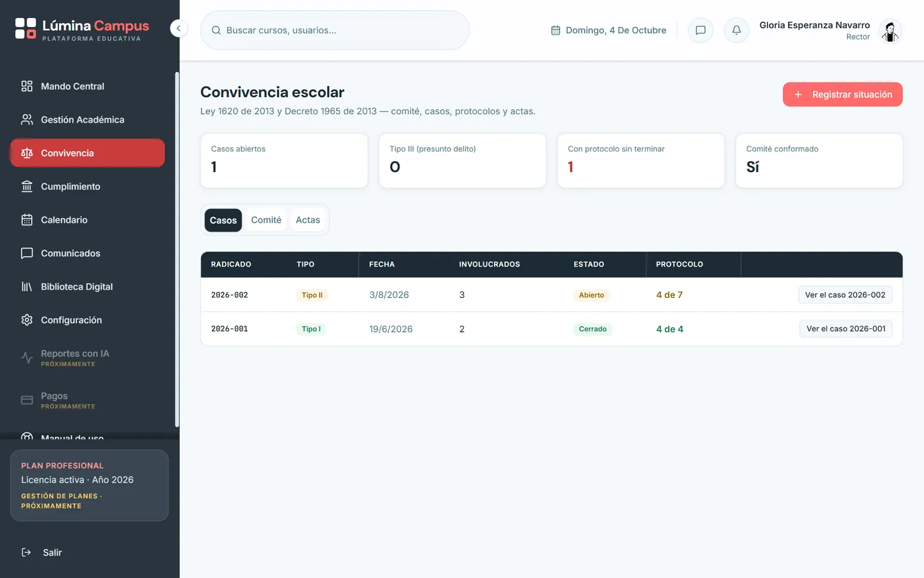Click 'Ver el caso 2026-002' button
The height and width of the screenshot is (578, 924).
tap(845, 295)
